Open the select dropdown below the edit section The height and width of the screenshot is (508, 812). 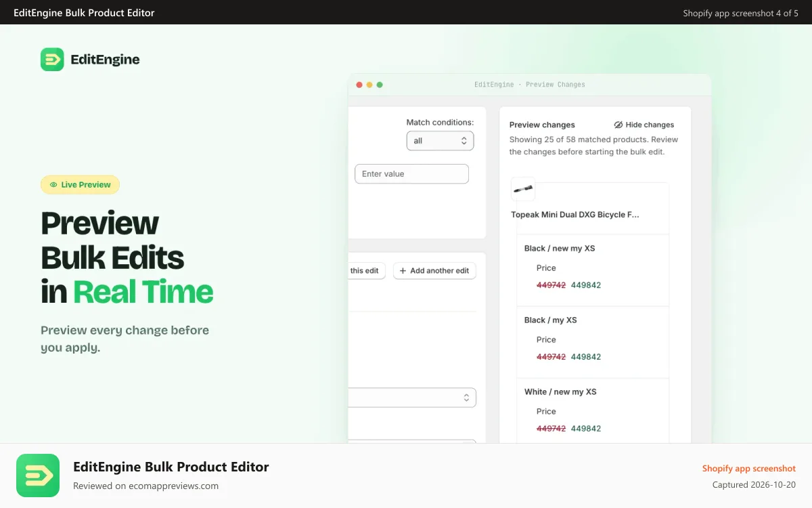coord(412,398)
